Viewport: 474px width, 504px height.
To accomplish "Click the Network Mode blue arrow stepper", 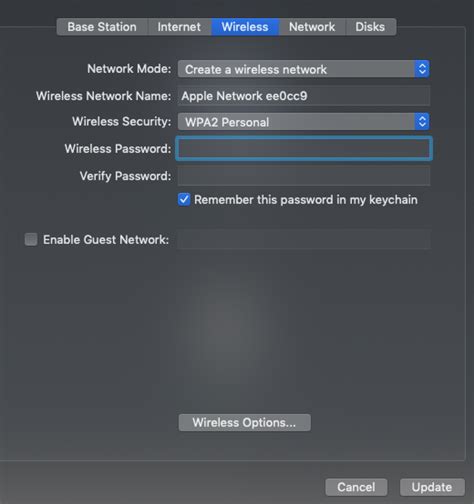I will (x=422, y=69).
